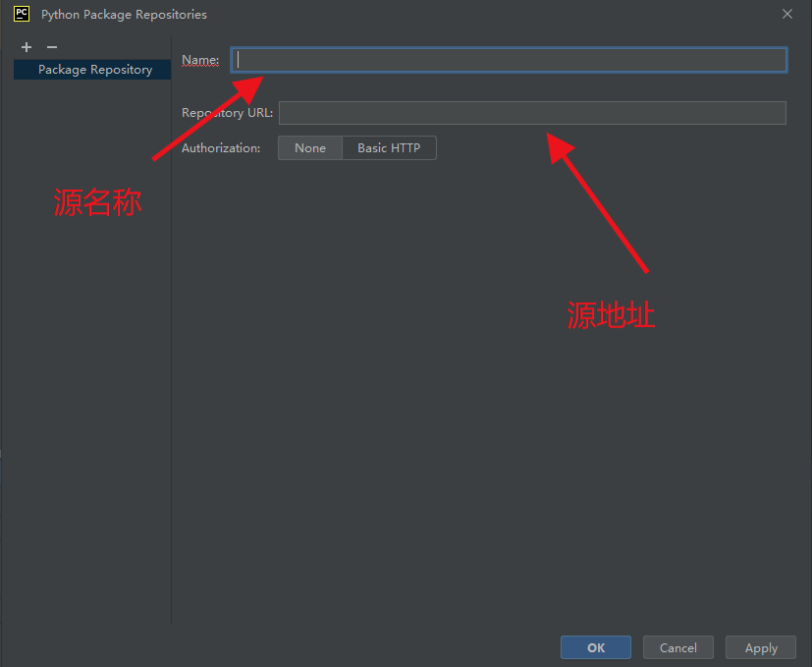Confirm the dialog with OK
Screen dimensions: 812x667
click(x=596, y=647)
